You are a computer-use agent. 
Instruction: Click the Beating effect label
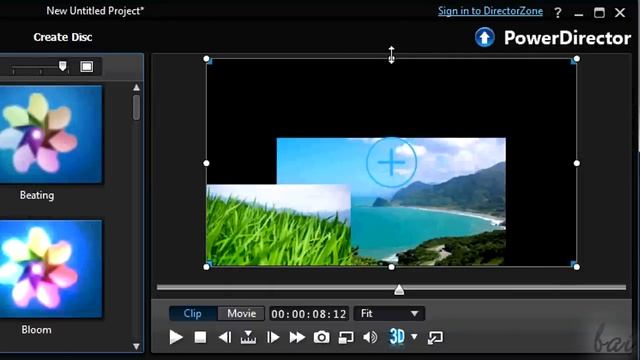(37, 195)
